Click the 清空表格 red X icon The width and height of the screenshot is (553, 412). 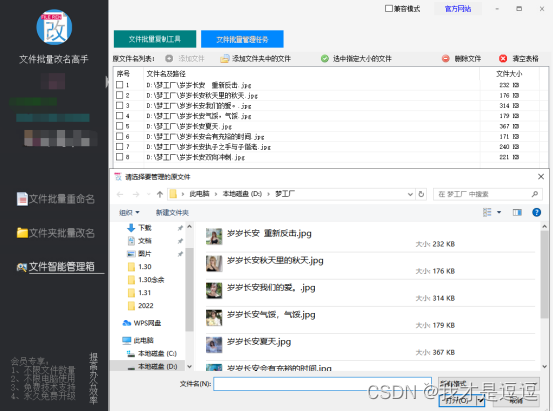[x=503, y=59]
